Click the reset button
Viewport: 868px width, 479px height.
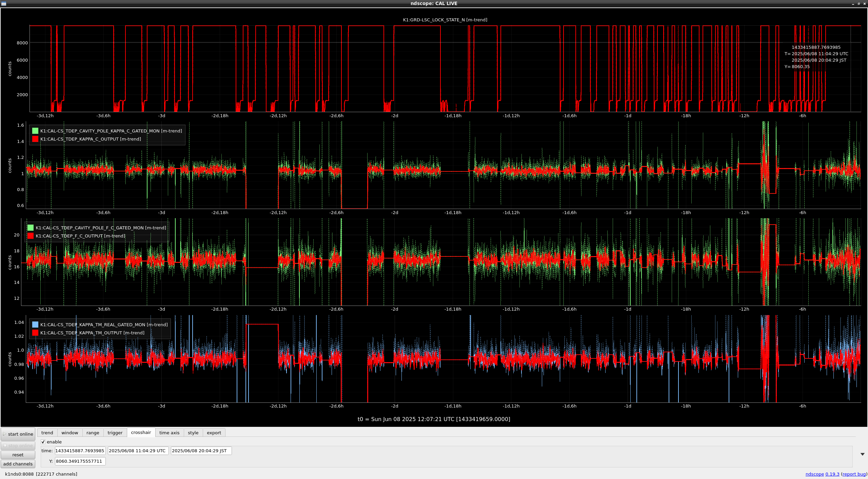[18, 455]
